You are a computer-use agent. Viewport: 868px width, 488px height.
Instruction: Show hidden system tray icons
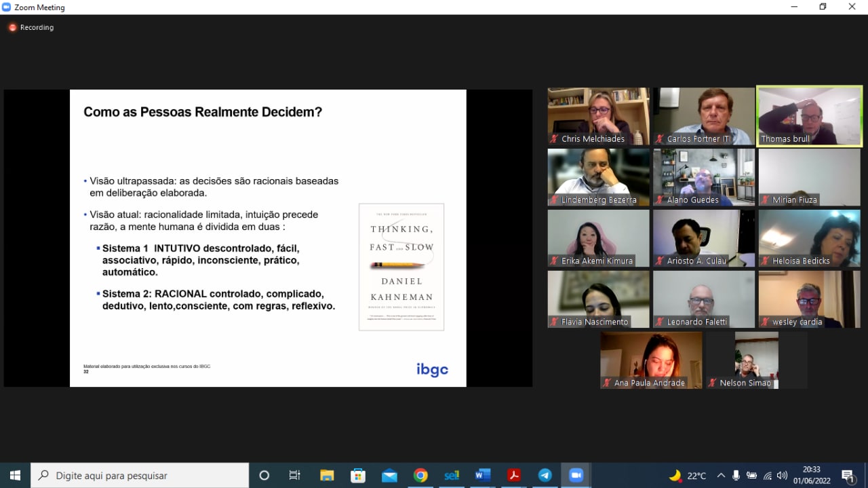point(721,475)
